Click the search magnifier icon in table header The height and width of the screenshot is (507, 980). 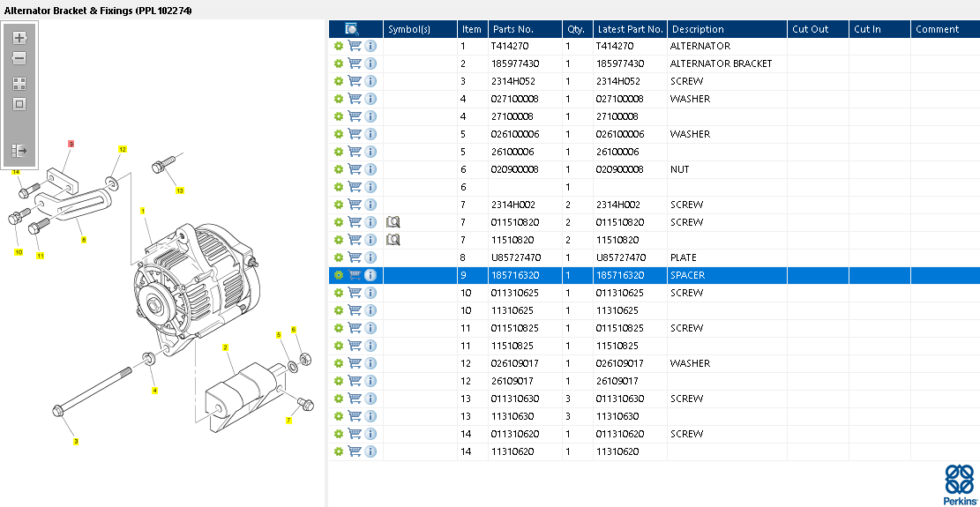(352, 29)
